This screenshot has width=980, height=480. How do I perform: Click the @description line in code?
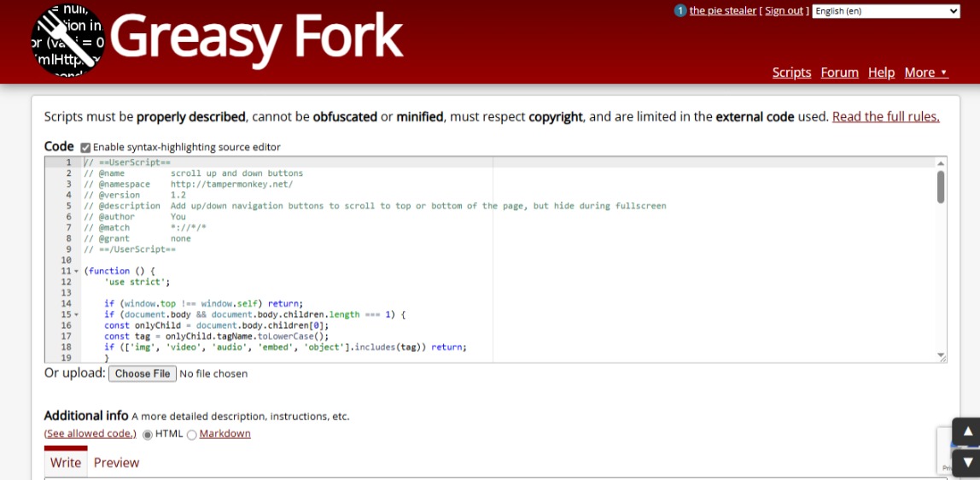[x=375, y=206]
